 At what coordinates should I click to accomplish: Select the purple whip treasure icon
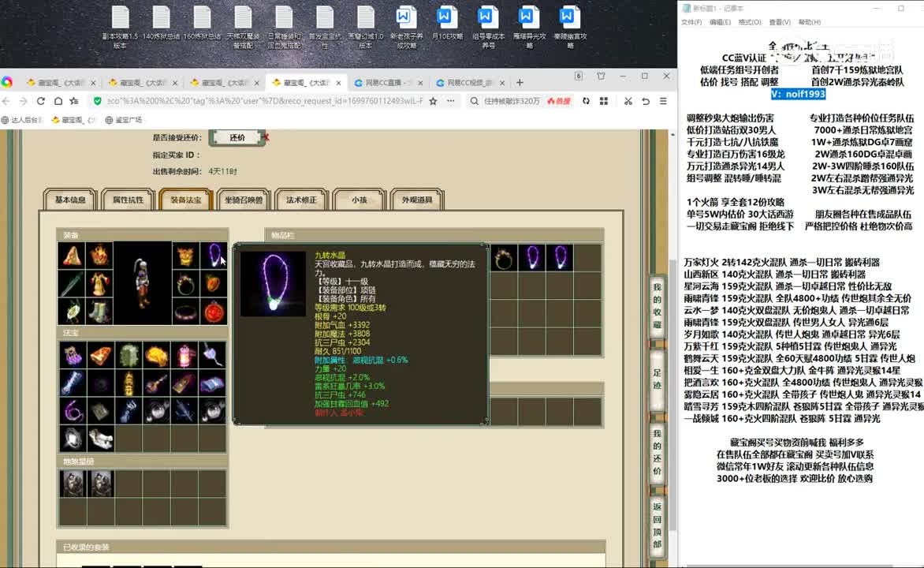(x=73, y=410)
